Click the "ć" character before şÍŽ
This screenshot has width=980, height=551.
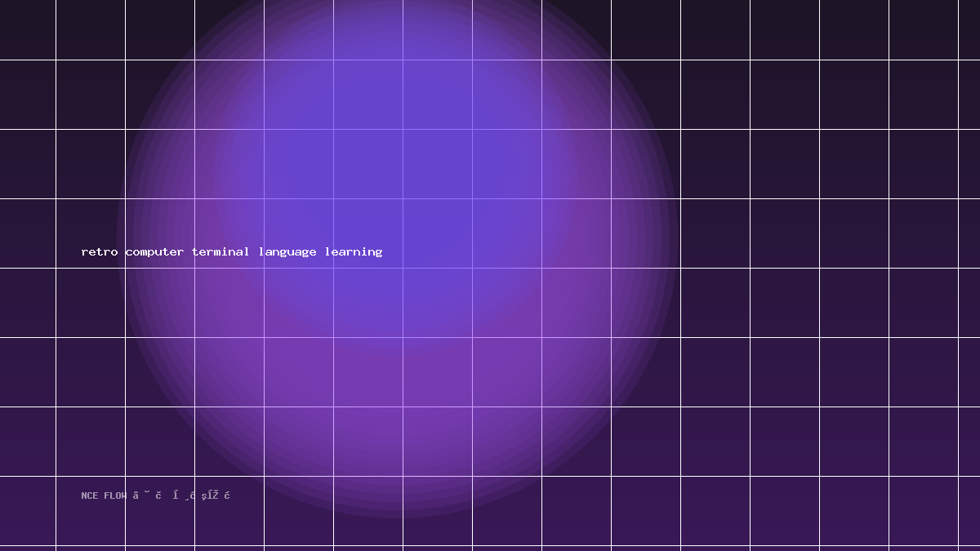(x=192, y=495)
